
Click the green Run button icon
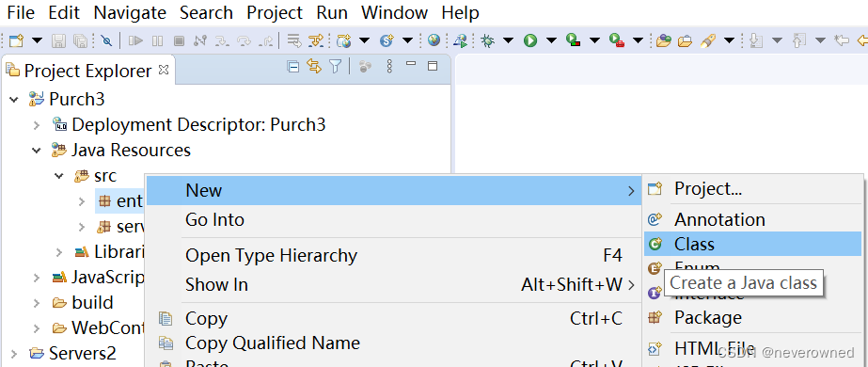coord(530,40)
